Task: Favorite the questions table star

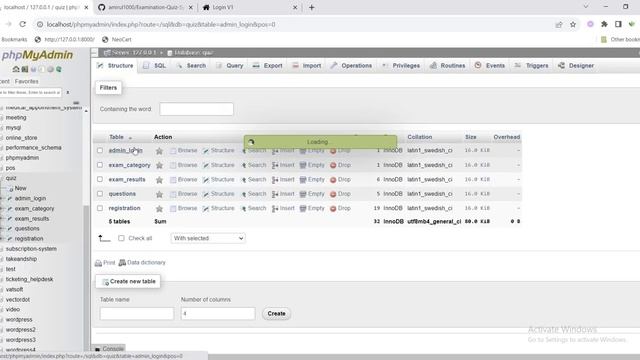Action: [159, 194]
